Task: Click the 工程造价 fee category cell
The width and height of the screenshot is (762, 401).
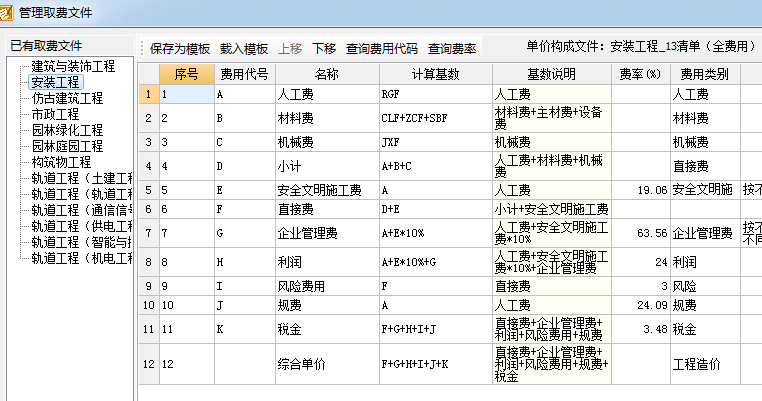Action: coord(705,364)
